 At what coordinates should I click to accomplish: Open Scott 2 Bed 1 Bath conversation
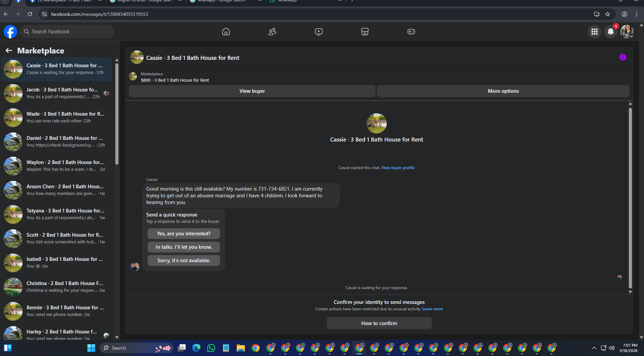(x=56, y=238)
